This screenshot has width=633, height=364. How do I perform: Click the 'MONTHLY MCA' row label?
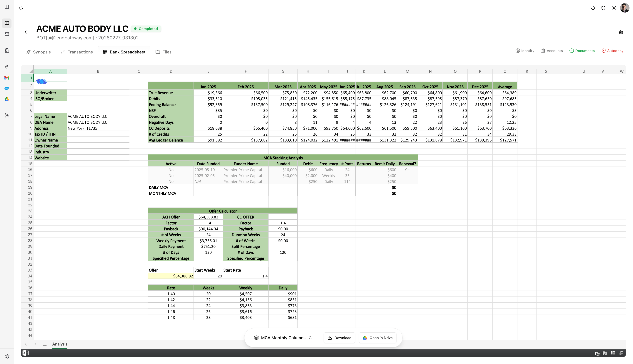pyautogui.click(x=171, y=193)
